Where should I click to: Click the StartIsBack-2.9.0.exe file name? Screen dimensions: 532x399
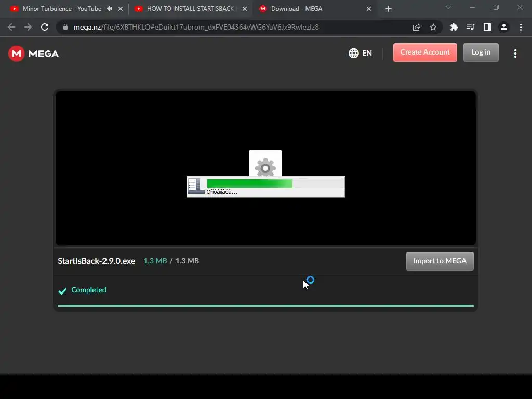pyautogui.click(x=96, y=261)
